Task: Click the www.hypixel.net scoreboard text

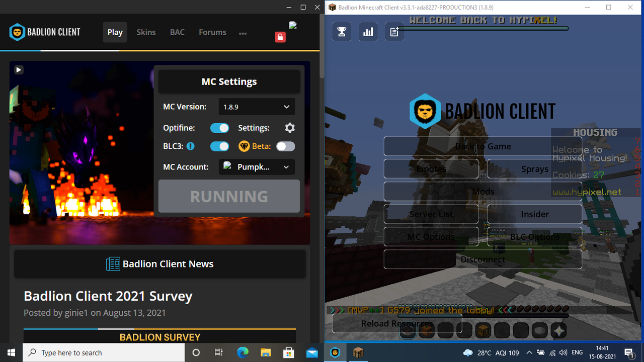Action: point(587,192)
